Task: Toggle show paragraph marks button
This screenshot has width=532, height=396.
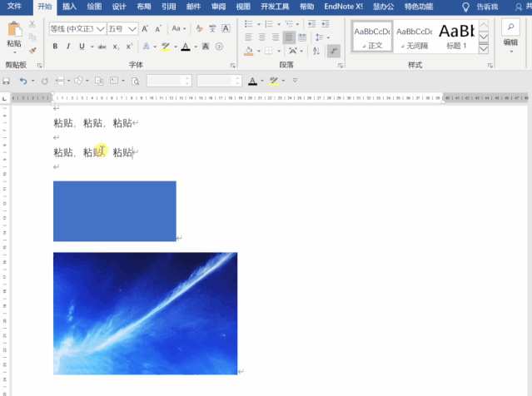Action: point(333,51)
